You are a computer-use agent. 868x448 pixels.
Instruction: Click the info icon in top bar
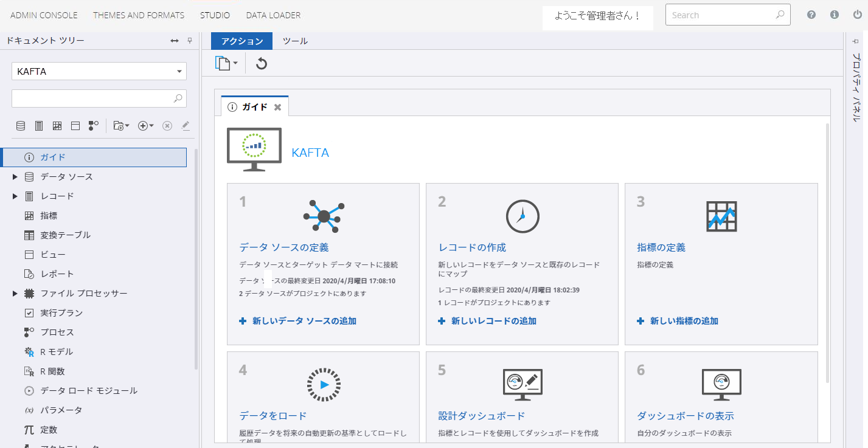point(835,15)
